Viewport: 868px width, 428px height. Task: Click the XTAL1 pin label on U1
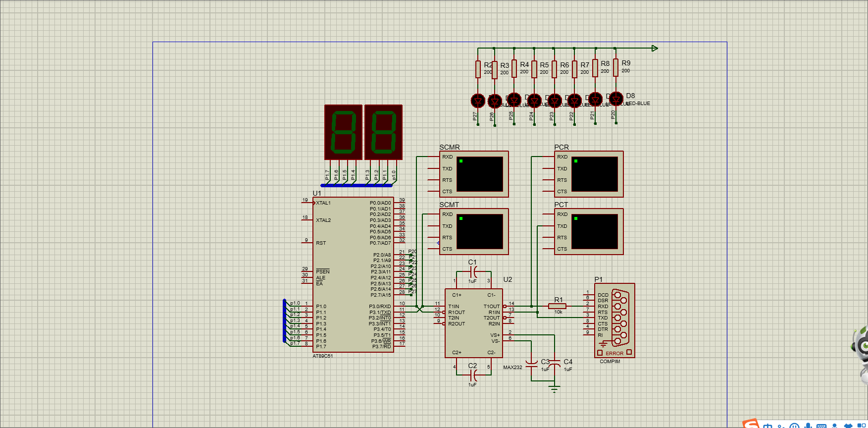pyautogui.click(x=323, y=203)
